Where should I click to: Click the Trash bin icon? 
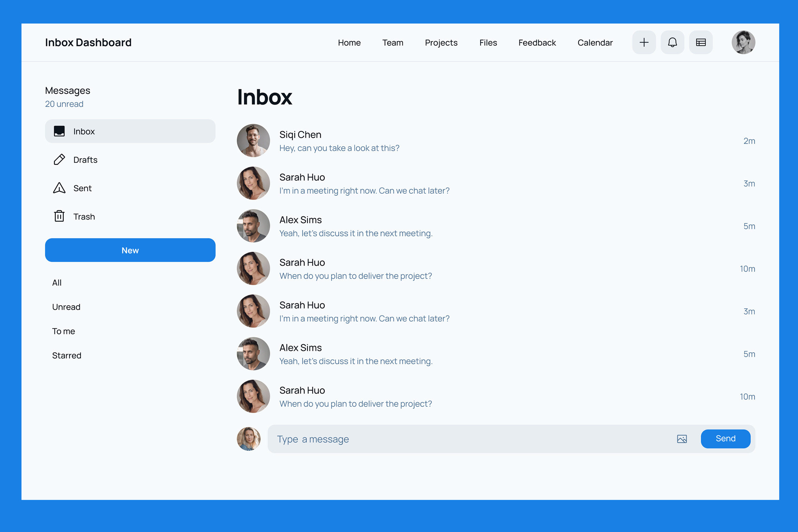coord(59,216)
